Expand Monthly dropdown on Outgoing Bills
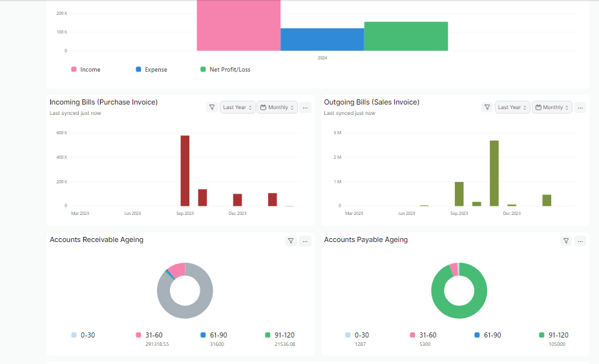Image resolution: width=599 pixels, height=364 pixels. pos(552,107)
